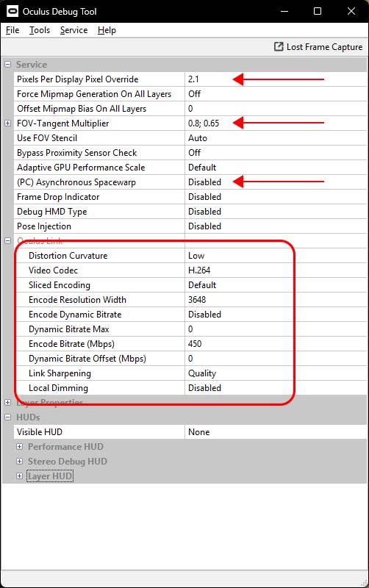Select the Frame Drop Indicator label
The width and height of the screenshot is (369, 588).
pos(58,197)
